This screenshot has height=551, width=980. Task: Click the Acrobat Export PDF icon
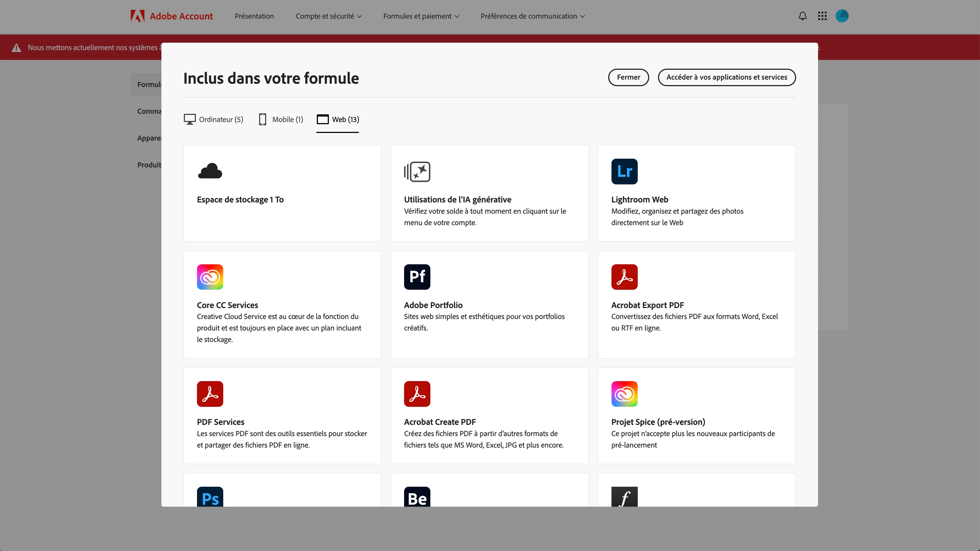pos(624,277)
